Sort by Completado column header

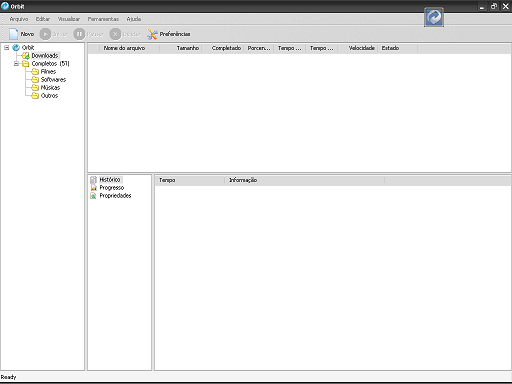coord(223,48)
